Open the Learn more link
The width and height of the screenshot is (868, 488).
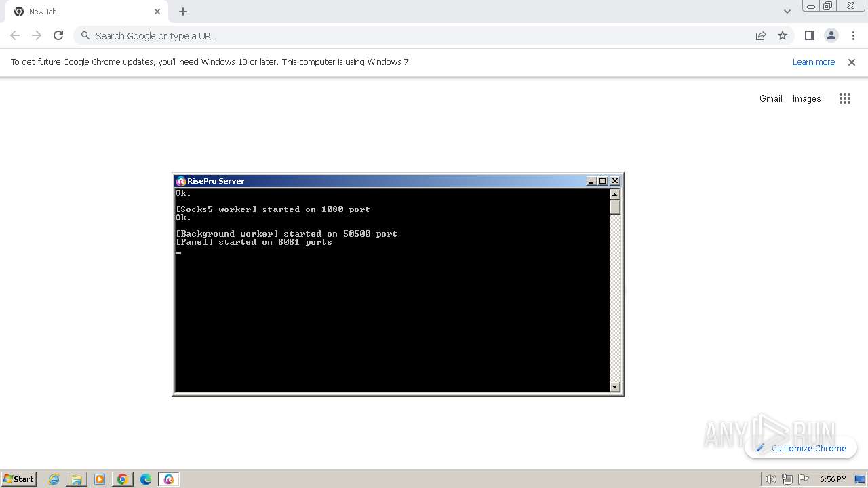[814, 62]
